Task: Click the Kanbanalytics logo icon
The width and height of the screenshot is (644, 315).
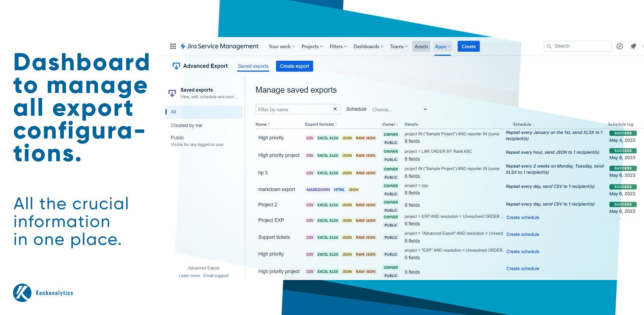Action: point(22,293)
